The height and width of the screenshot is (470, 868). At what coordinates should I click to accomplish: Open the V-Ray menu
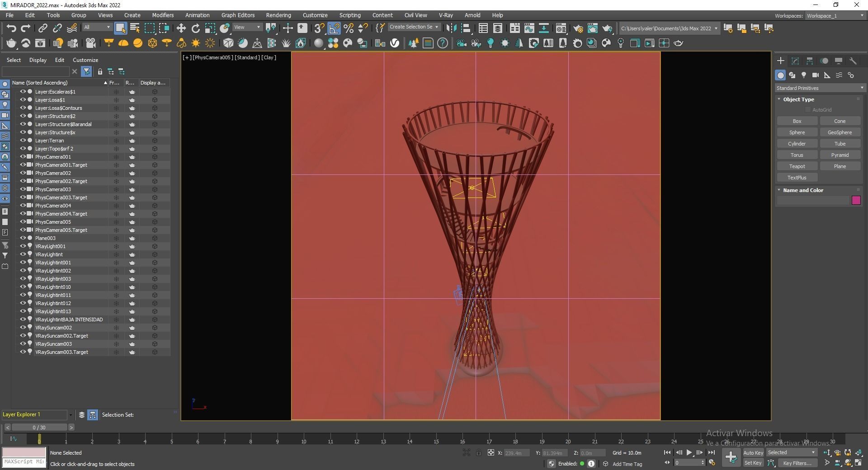point(446,15)
